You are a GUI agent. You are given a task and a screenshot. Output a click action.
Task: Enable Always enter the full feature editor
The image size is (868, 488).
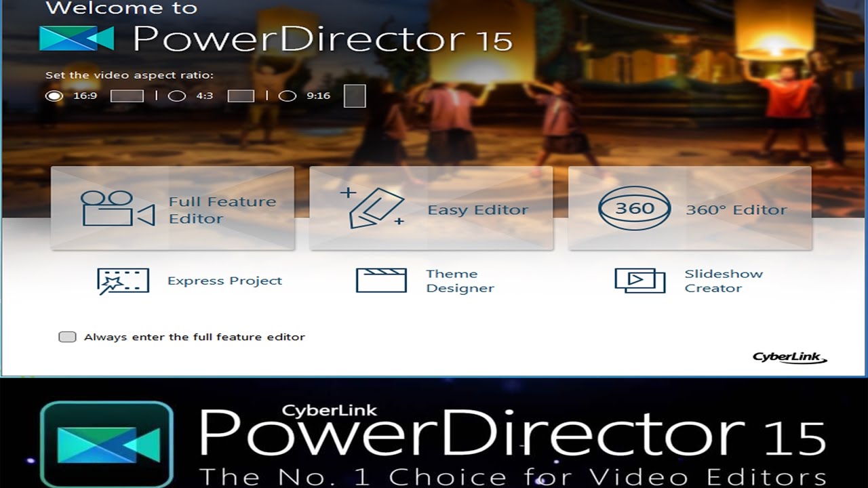(67, 337)
